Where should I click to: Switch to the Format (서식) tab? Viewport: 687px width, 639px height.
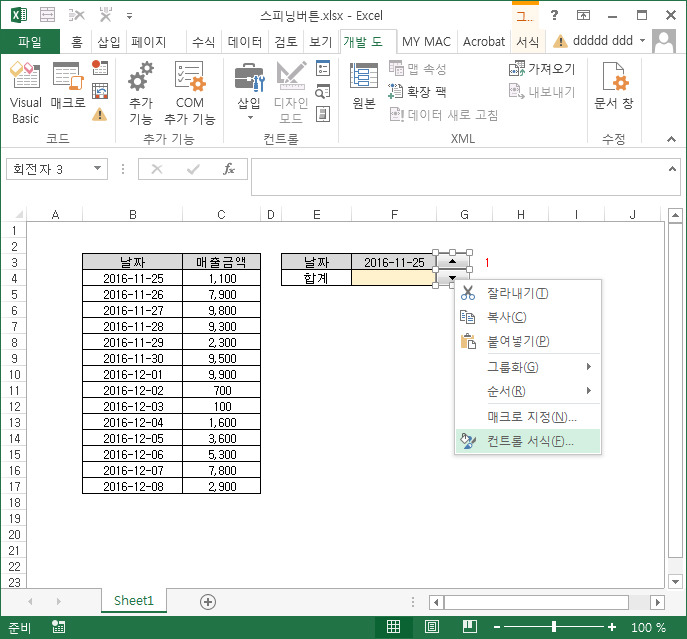[528, 42]
